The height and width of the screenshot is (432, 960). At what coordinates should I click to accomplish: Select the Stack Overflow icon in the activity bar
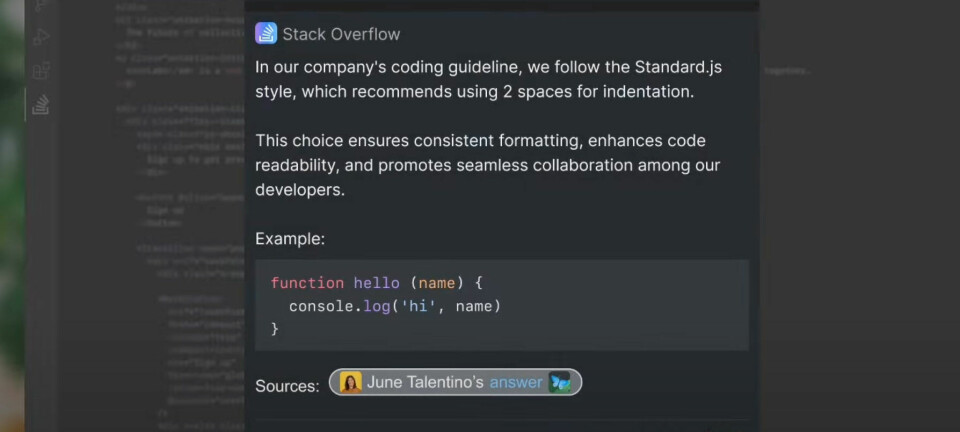tap(40, 105)
